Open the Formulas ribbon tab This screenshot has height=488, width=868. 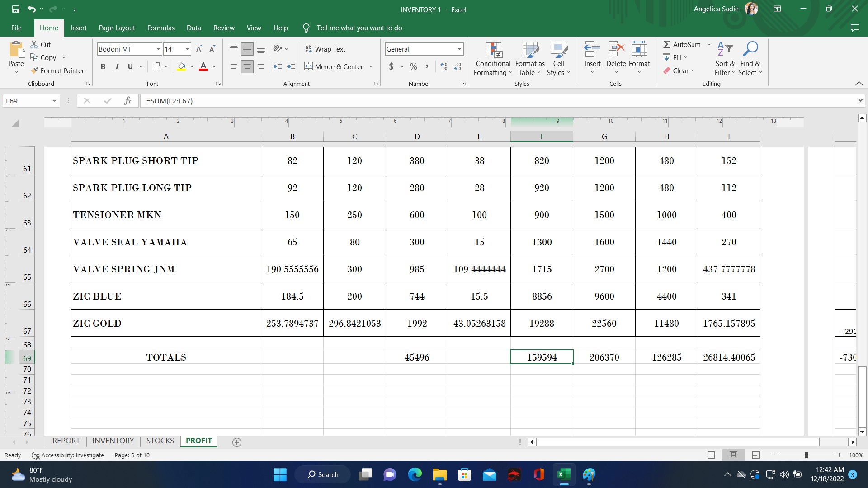[160, 28]
